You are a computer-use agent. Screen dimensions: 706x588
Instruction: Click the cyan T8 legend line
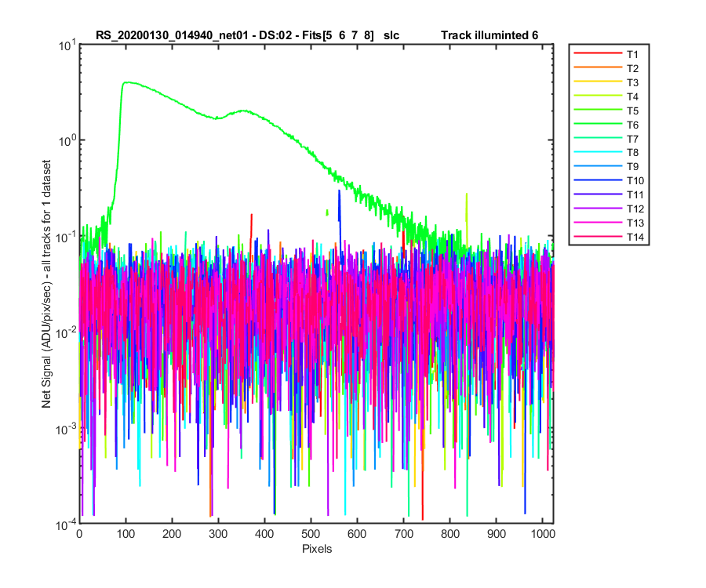(x=598, y=151)
